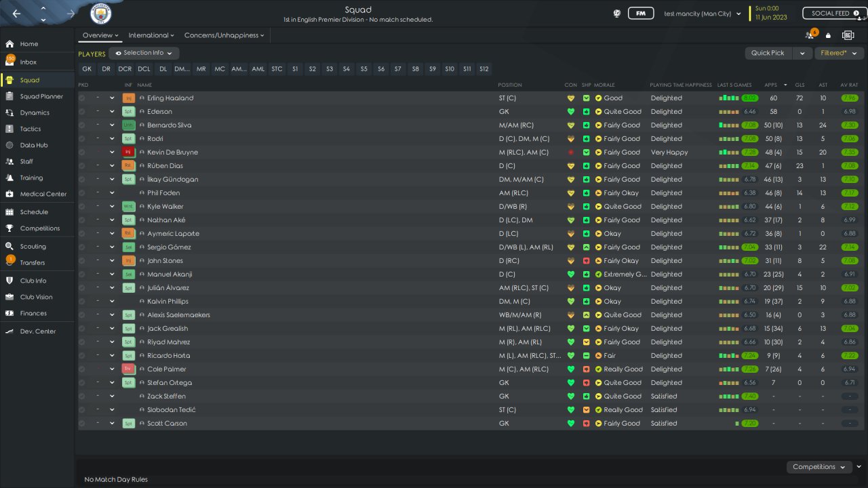Go back using the left arrow
868x488 pixels.
click(x=16, y=14)
